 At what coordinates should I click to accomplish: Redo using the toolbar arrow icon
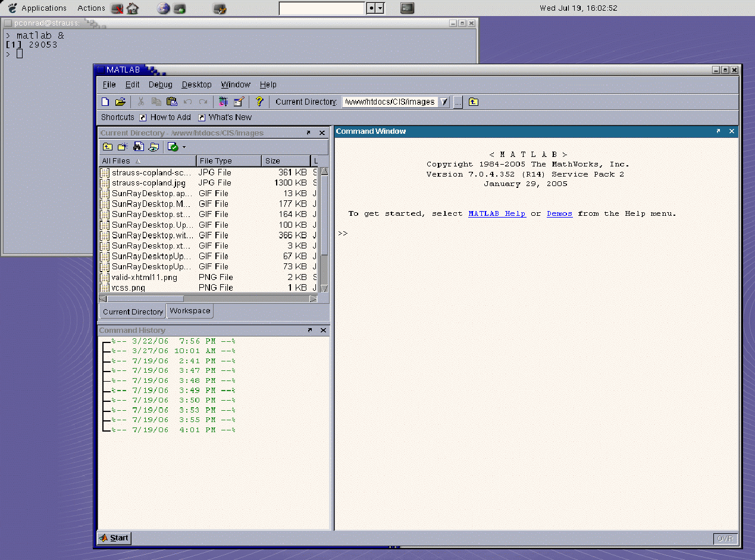[x=203, y=102]
